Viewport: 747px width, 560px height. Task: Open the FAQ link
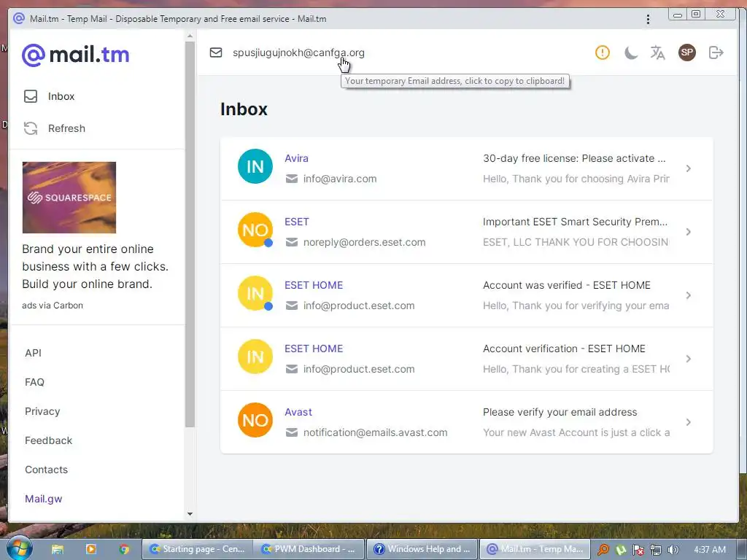34,382
